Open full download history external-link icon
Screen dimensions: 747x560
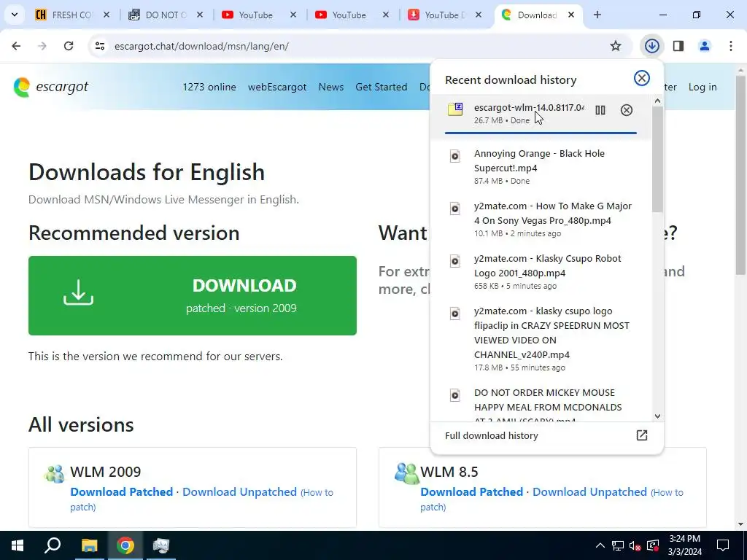pos(642,435)
